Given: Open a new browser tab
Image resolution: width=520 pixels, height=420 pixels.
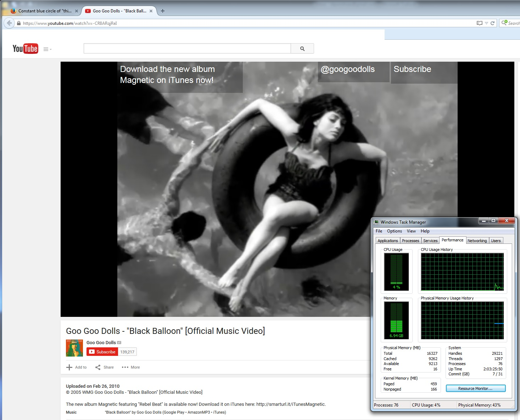Looking at the screenshot, I should click(163, 11).
